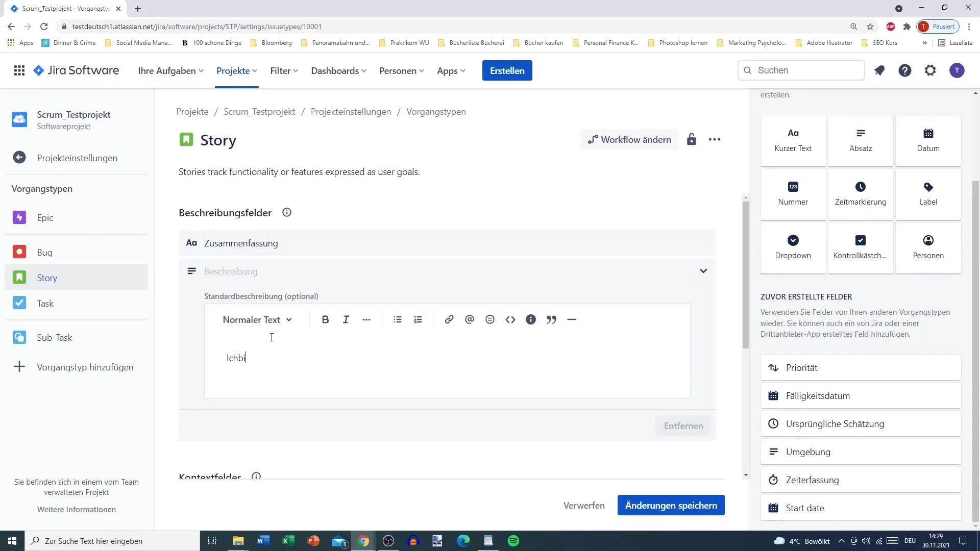Open the emoji picker
Image resolution: width=980 pixels, height=551 pixels.
(x=490, y=320)
